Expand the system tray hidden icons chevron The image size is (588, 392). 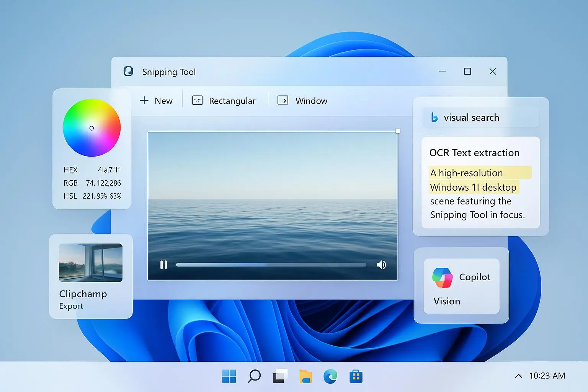pyautogui.click(x=518, y=376)
